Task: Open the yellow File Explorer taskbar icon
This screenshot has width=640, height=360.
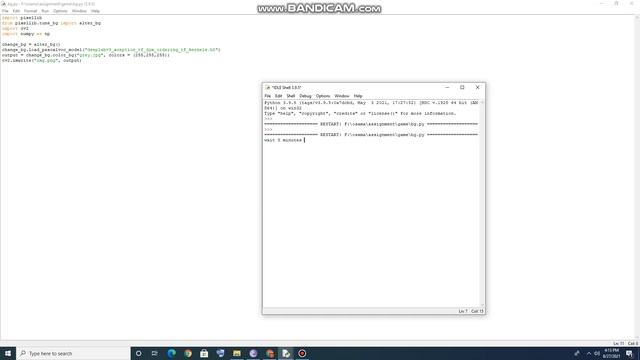Action: click(237, 353)
